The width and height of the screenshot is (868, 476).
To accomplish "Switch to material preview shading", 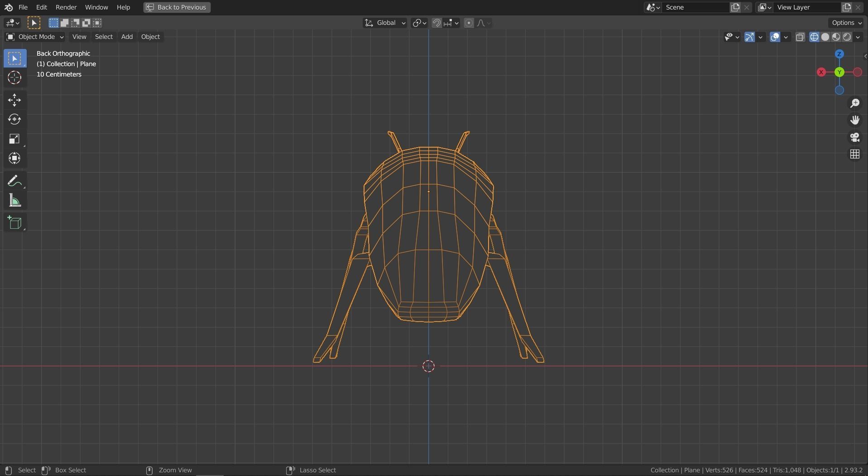I will 837,37.
